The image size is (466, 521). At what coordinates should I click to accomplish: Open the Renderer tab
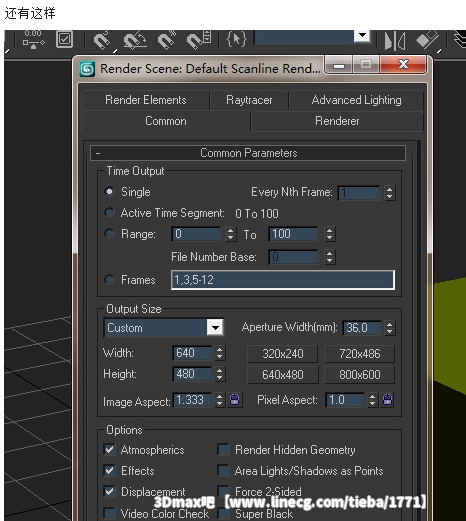337,121
